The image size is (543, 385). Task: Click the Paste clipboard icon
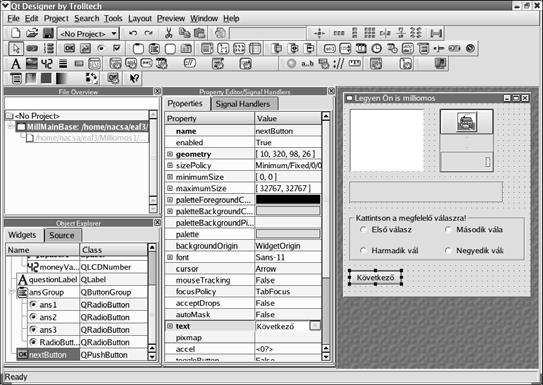[199, 33]
